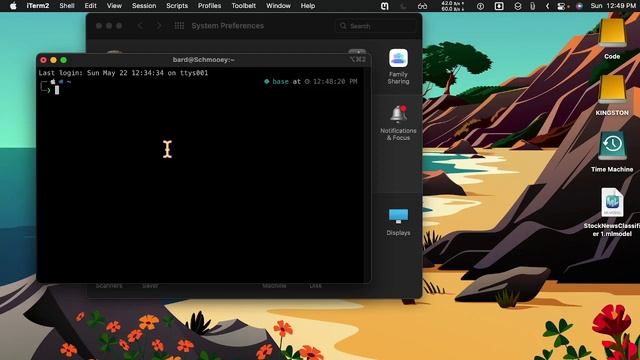Click the grid show-all button in System Preferences
This screenshot has width=640, height=360.
pyautogui.click(x=179, y=26)
